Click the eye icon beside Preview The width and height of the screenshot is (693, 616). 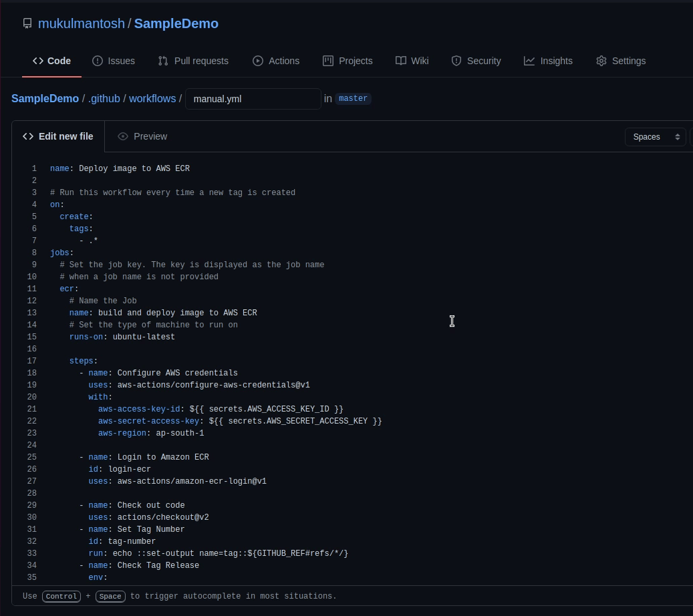(x=122, y=136)
